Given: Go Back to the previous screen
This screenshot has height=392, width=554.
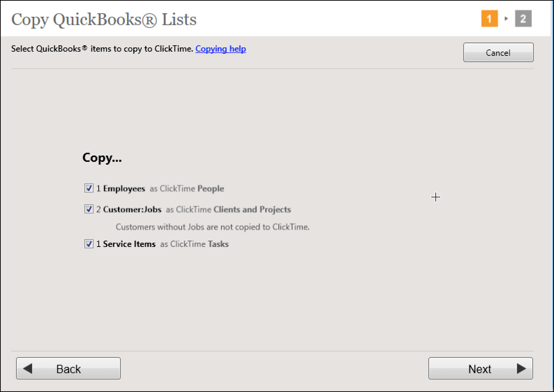Looking at the screenshot, I should tap(68, 368).
